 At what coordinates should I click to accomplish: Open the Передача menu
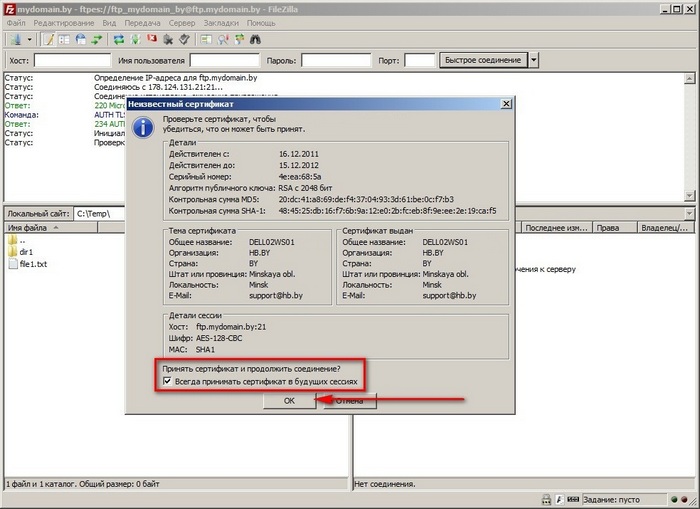[x=142, y=23]
